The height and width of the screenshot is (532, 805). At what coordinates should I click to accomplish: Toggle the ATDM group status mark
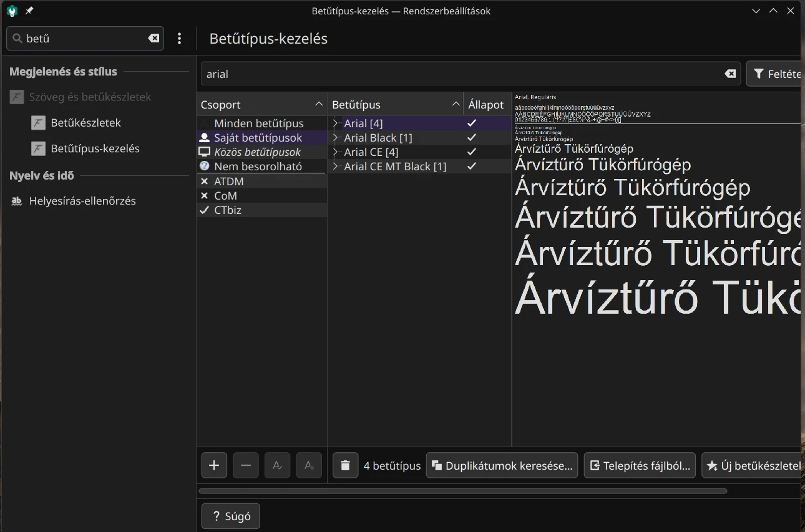[204, 181]
